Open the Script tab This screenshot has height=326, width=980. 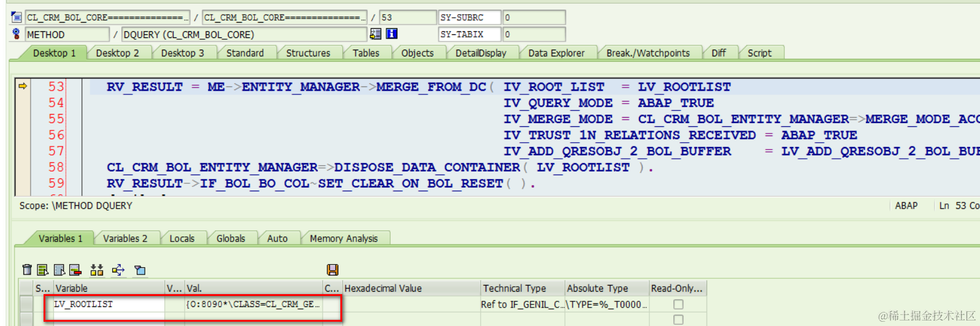pyautogui.click(x=759, y=53)
